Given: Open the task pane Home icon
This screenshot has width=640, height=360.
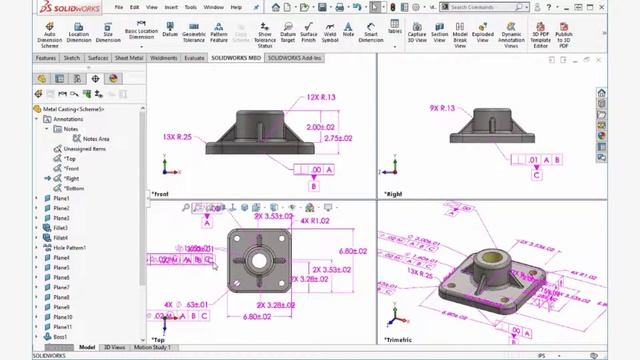Looking at the screenshot, I should (x=601, y=93).
